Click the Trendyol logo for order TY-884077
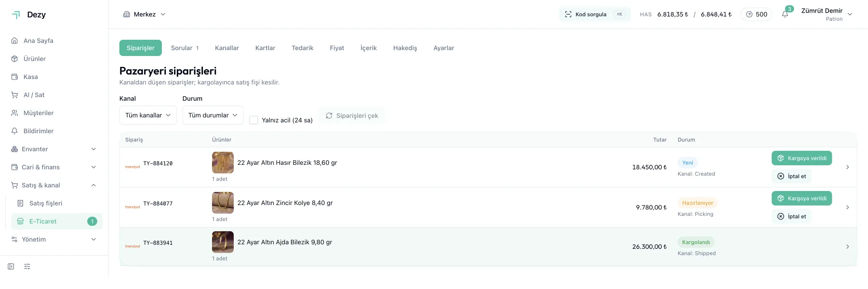The image size is (868, 289). (132, 207)
